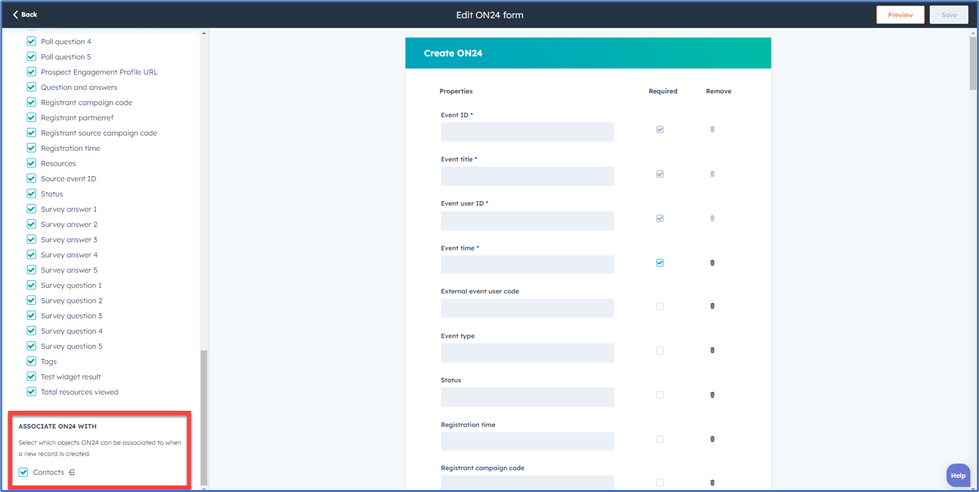
Task: Uncheck Survey question 2
Action: click(31, 300)
